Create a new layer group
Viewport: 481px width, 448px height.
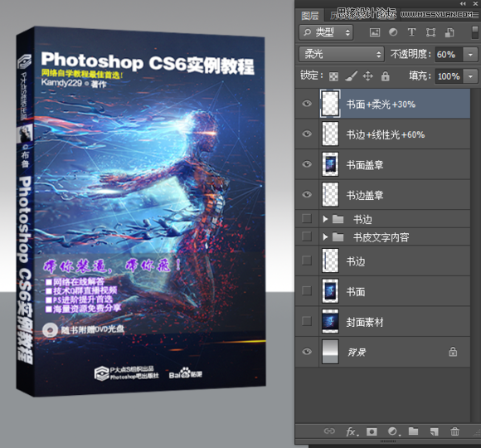(x=414, y=431)
